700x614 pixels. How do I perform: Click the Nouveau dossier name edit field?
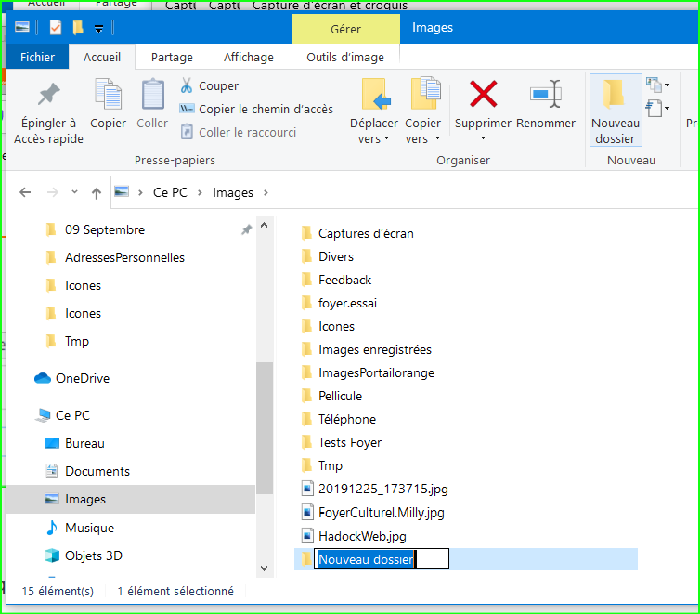tap(381, 558)
